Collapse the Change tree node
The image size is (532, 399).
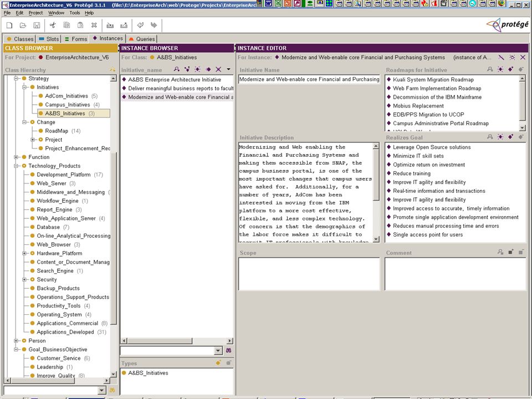(x=24, y=122)
